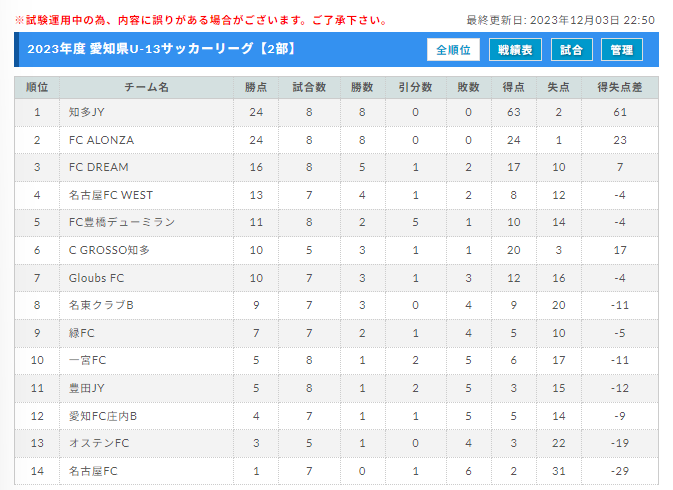The height and width of the screenshot is (490, 673).
Task: Click the Gloubs FC team name
Action: tap(96, 278)
